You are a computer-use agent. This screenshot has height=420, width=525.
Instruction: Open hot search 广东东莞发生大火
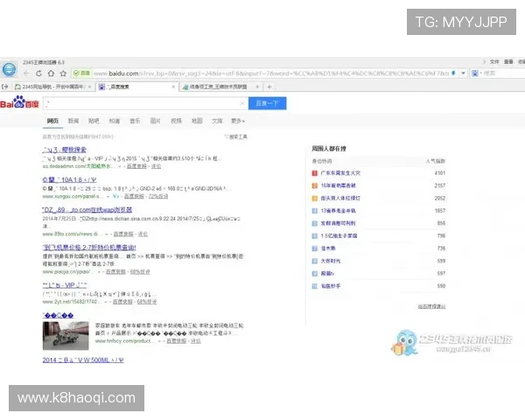click(x=340, y=173)
